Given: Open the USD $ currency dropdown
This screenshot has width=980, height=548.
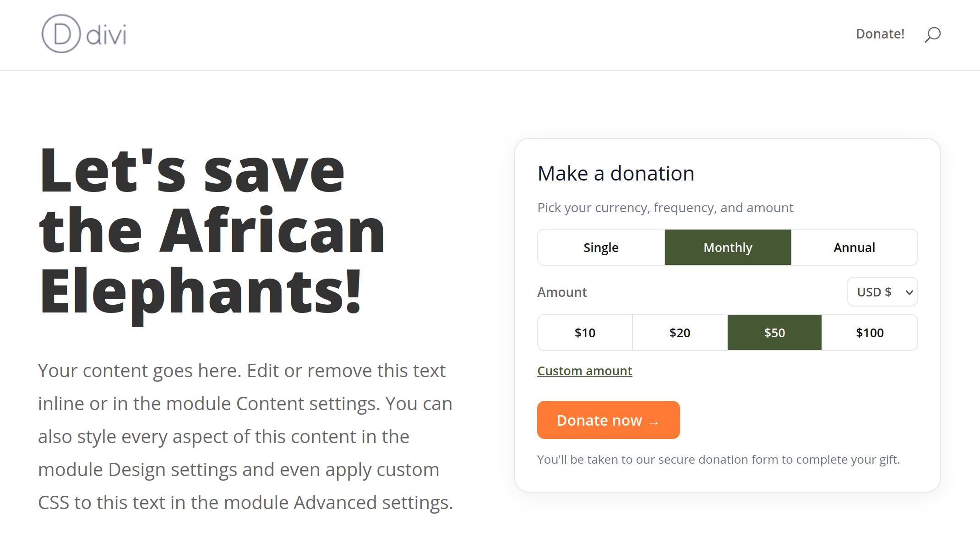Looking at the screenshot, I should click(882, 292).
